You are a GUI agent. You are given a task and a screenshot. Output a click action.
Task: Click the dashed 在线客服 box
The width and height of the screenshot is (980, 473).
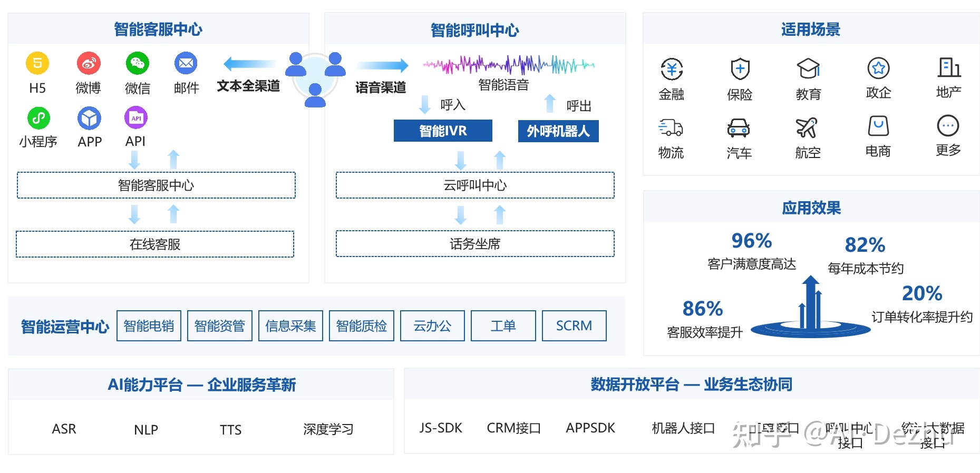[x=155, y=244]
